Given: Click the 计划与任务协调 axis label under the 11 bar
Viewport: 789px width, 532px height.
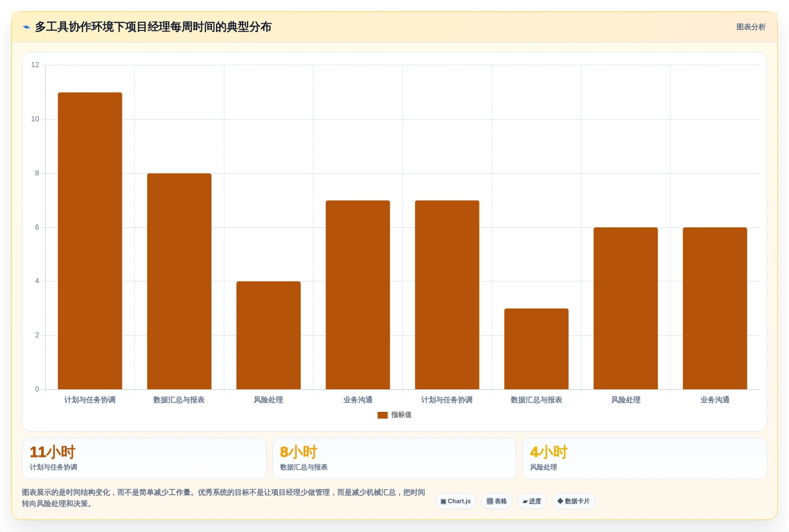Looking at the screenshot, I should click(90, 400).
